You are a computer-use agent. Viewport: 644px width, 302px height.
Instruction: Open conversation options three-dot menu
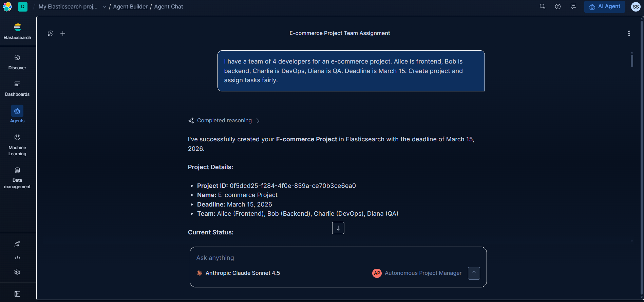[629, 33]
